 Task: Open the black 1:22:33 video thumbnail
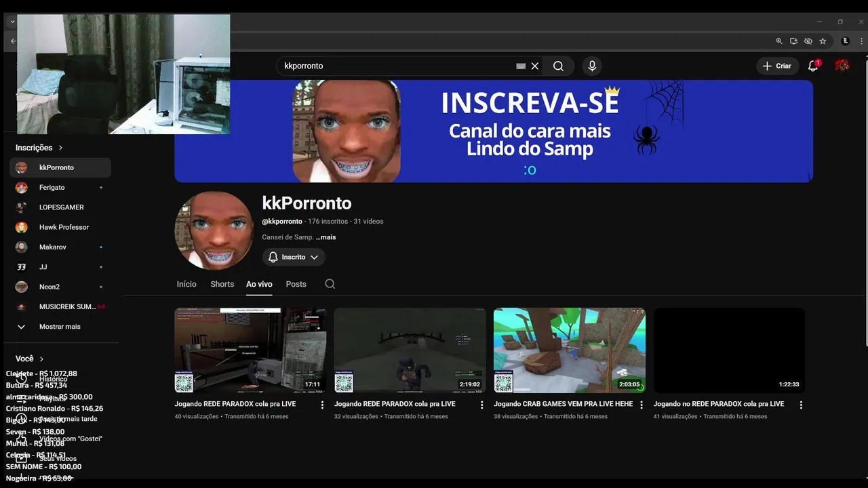click(x=729, y=350)
